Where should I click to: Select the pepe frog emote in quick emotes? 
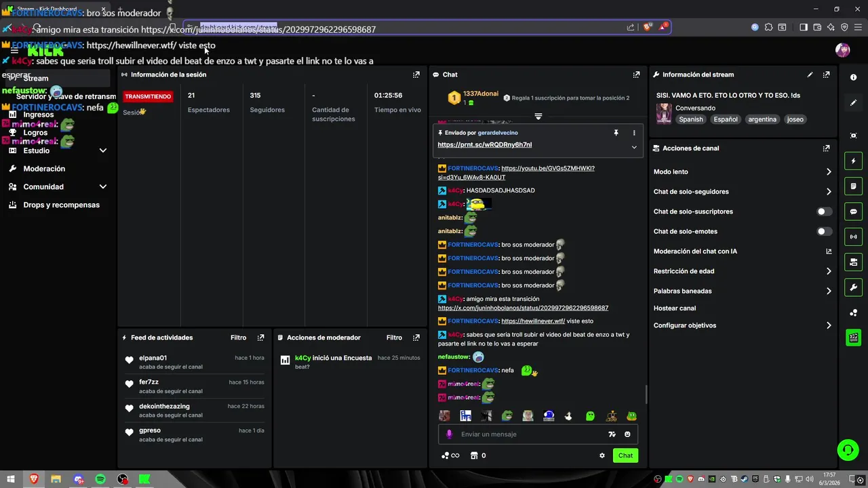coord(507,415)
